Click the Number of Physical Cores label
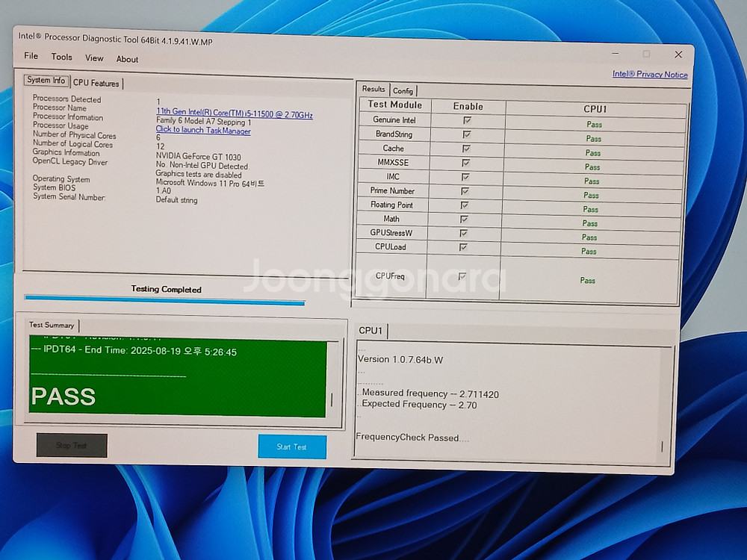Viewport: 747px width, 560px height. 74,135
